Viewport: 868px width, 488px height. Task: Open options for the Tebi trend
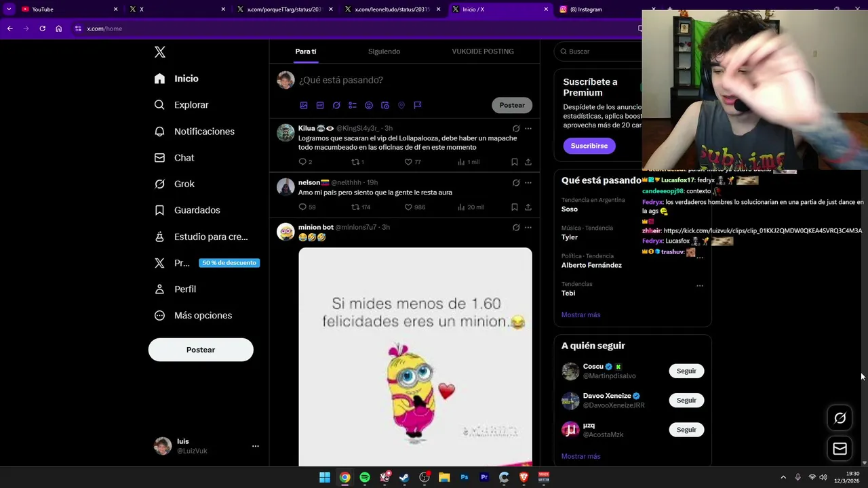coord(700,285)
